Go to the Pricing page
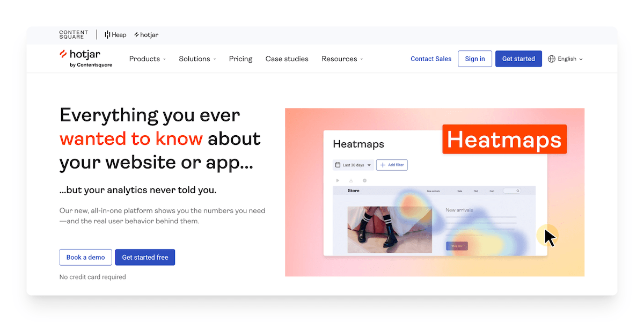This screenshot has height=322, width=644. (240, 59)
